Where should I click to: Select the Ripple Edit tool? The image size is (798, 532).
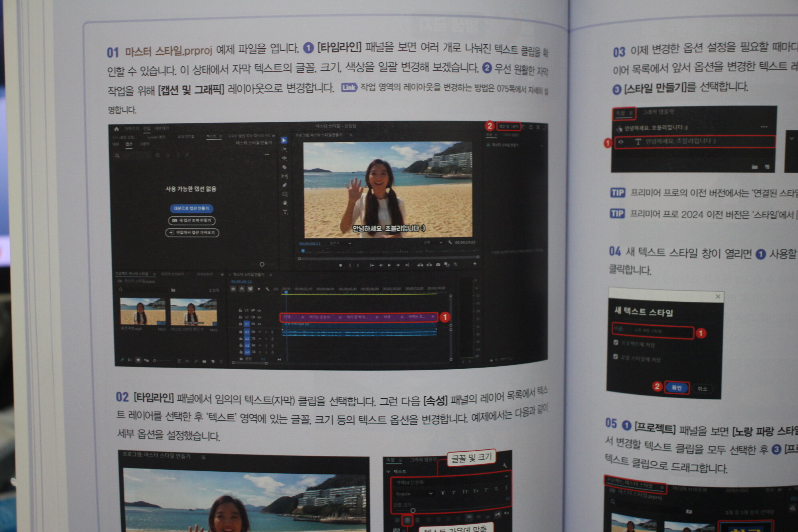[x=284, y=158]
